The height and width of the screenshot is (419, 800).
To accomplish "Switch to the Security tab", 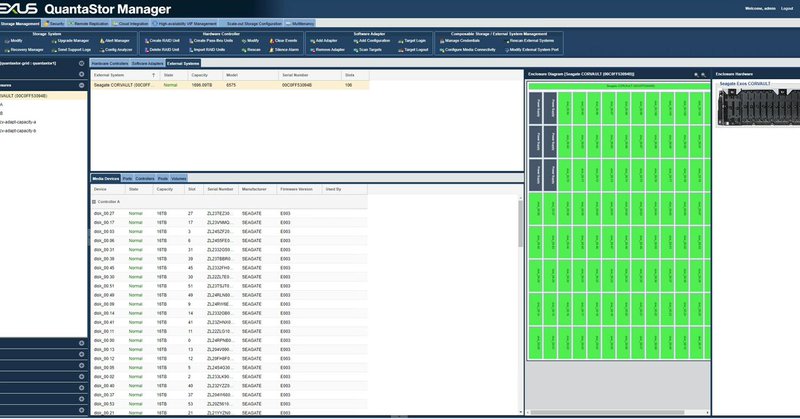I will pyautogui.click(x=54, y=23).
